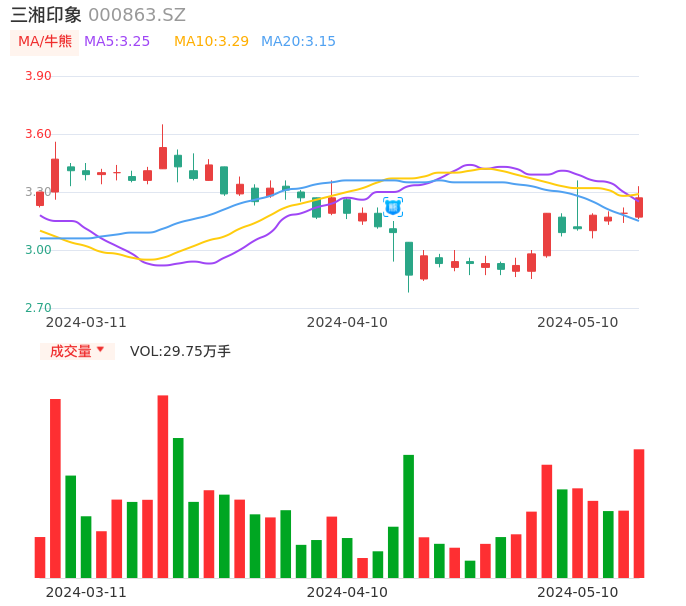This screenshot has width=686, height=606.
Task: Toggle the MA20:3.15 legend label
Action: point(298,42)
